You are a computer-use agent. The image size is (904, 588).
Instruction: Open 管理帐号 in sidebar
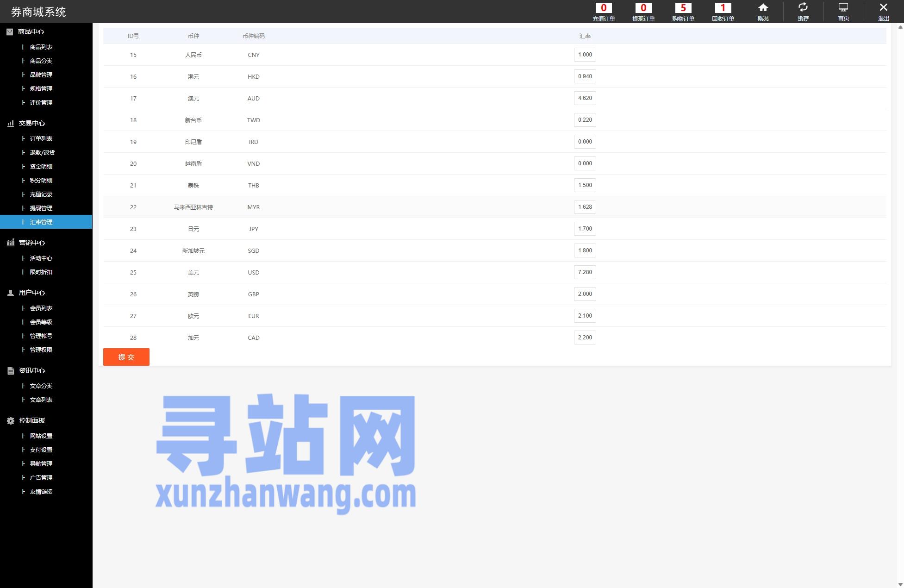(x=41, y=336)
